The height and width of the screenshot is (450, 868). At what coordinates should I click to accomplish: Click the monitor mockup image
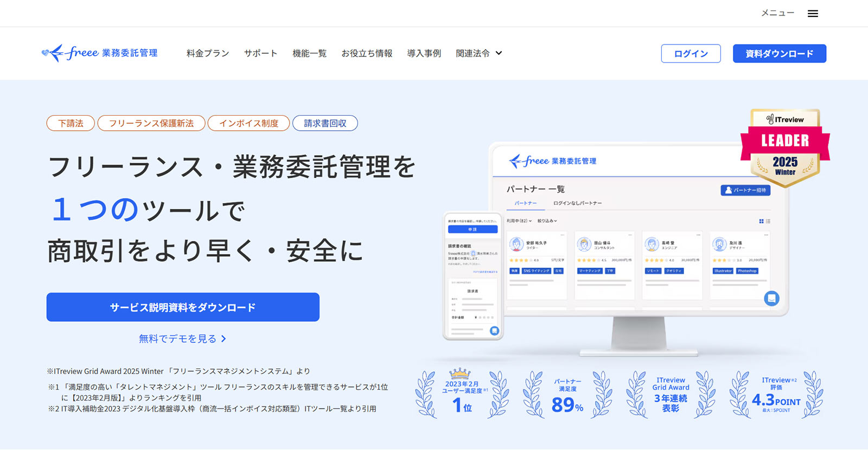[x=639, y=249]
